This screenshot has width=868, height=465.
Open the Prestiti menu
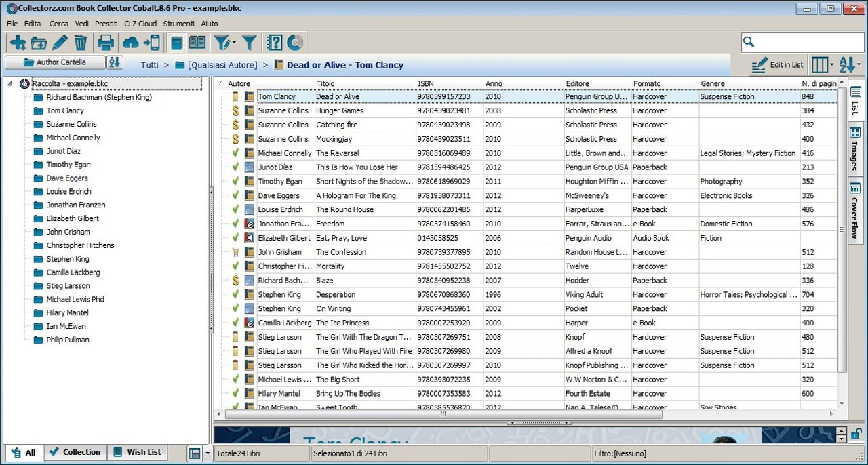click(x=106, y=24)
